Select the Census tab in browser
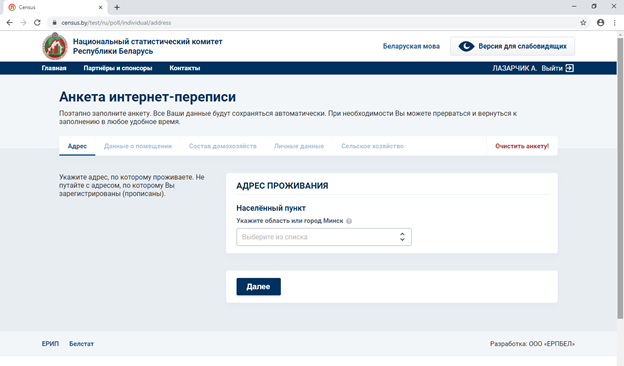The image size is (624, 366). [x=56, y=7]
